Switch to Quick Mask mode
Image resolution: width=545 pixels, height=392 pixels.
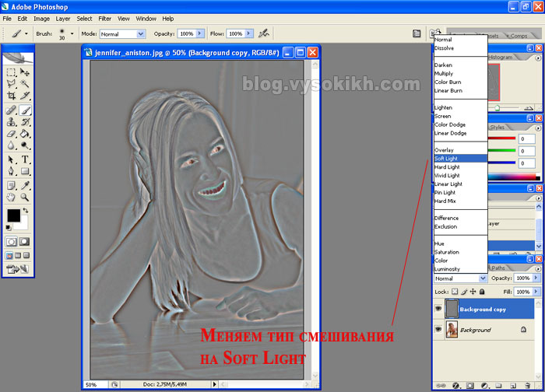(x=24, y=242)
